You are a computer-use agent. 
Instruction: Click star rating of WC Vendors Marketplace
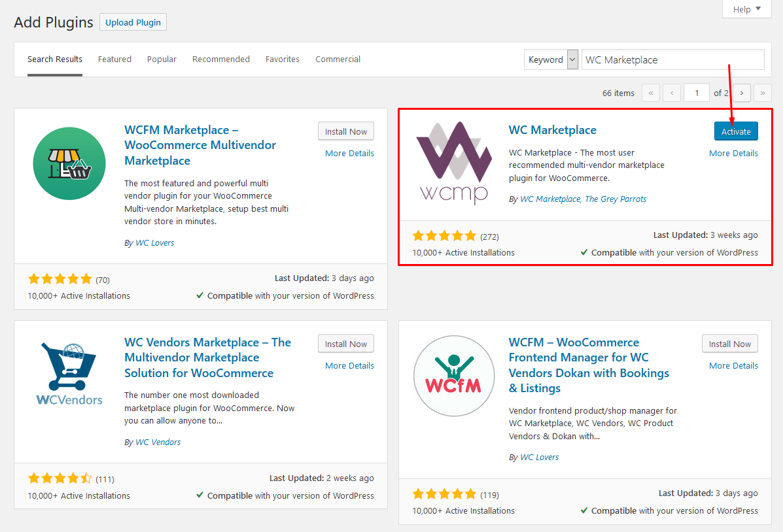pyautogui.click(x=60, y=478)
